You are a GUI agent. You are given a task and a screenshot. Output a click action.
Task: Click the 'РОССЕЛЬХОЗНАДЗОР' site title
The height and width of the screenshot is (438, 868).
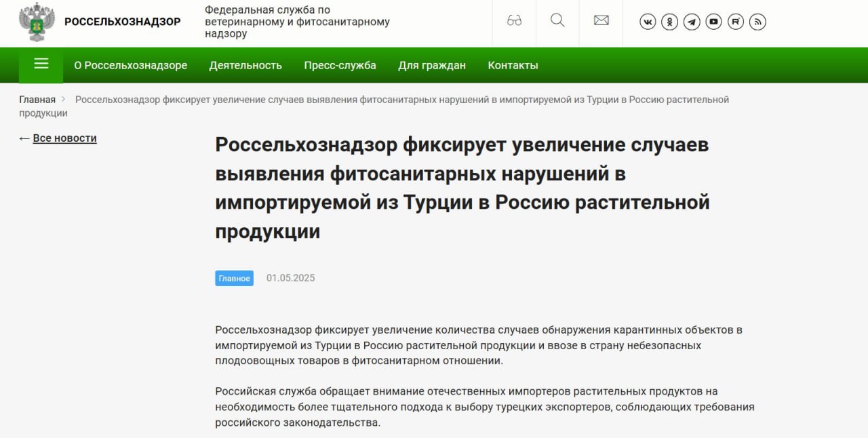click(x=123, y=22)
